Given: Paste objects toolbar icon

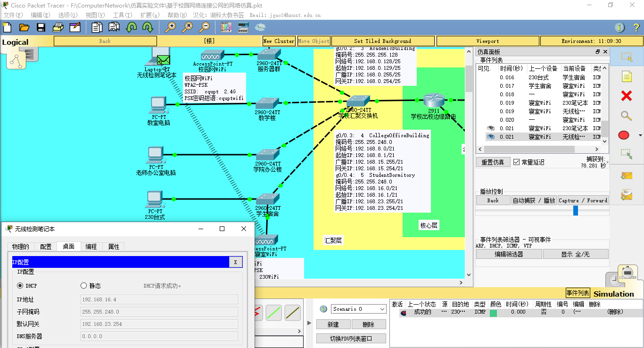Looking at the screenshot, I should click(114, 27).
